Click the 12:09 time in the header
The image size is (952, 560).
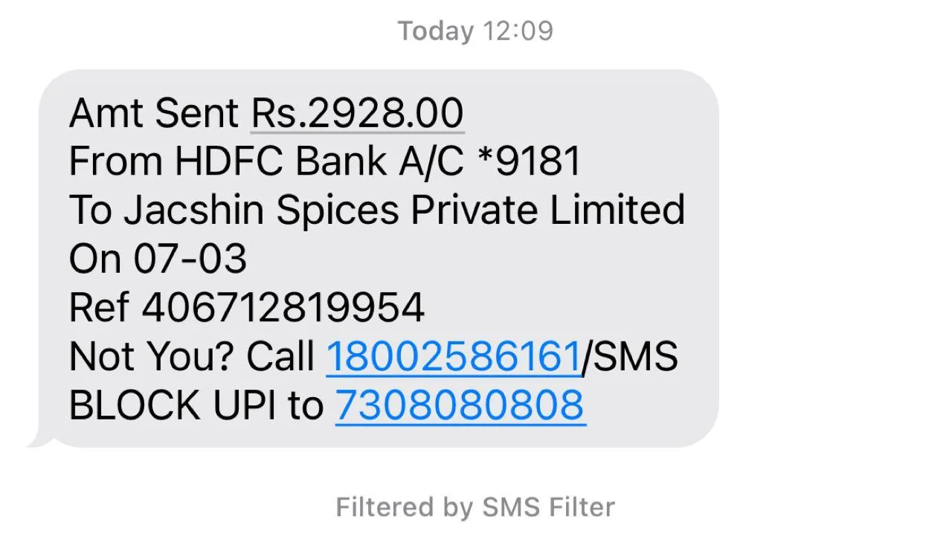point(518,30)
